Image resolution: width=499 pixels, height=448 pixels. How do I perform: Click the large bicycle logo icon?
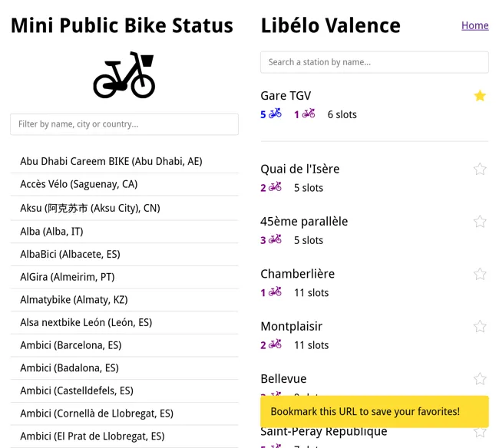(124, 75)
